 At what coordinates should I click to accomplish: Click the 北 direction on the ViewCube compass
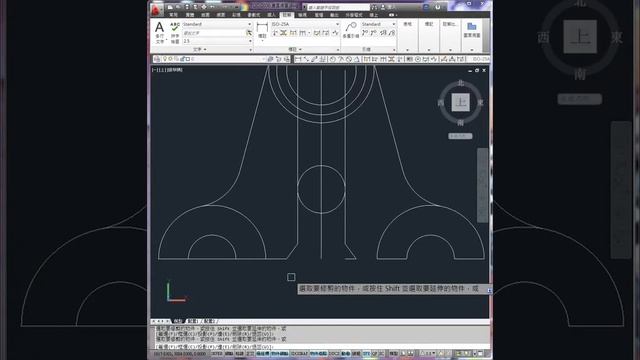(x=461, y=83)
